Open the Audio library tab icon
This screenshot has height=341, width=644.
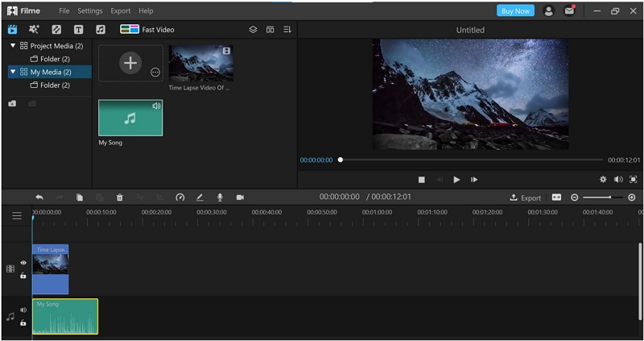(100, 30)
